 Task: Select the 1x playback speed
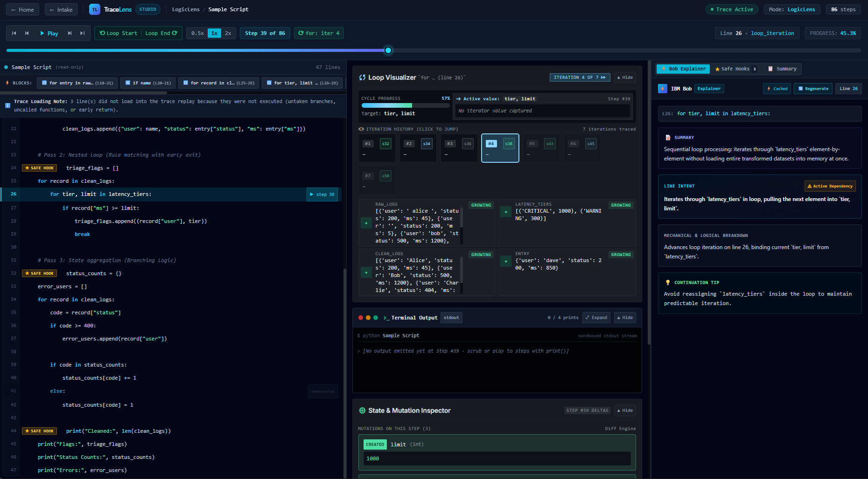(214, 33)
